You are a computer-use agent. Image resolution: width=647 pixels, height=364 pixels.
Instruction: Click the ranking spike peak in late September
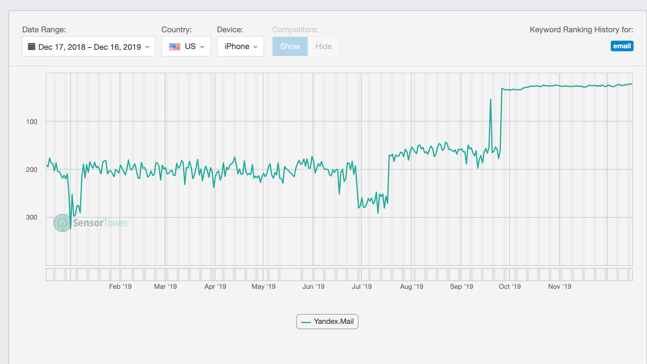(491, 99)
